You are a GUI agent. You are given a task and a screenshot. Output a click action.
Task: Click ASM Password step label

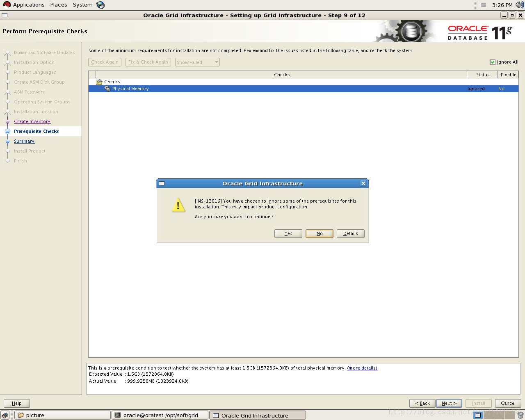30,92
